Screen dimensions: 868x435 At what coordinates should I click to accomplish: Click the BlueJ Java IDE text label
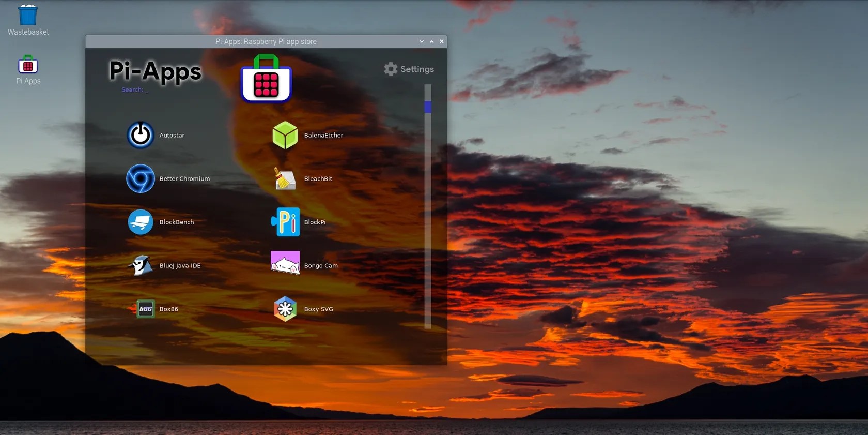pos(180,265)
